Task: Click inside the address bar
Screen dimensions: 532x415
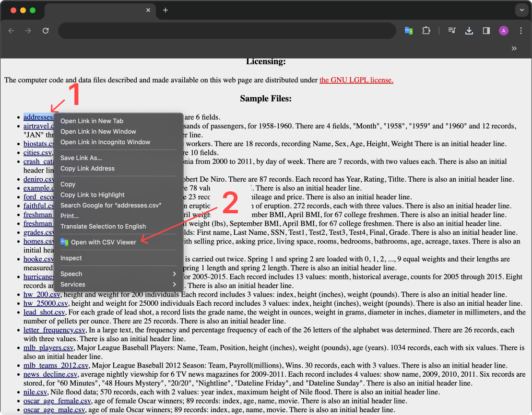Action: pyautogui.click(x=225, y=30)
